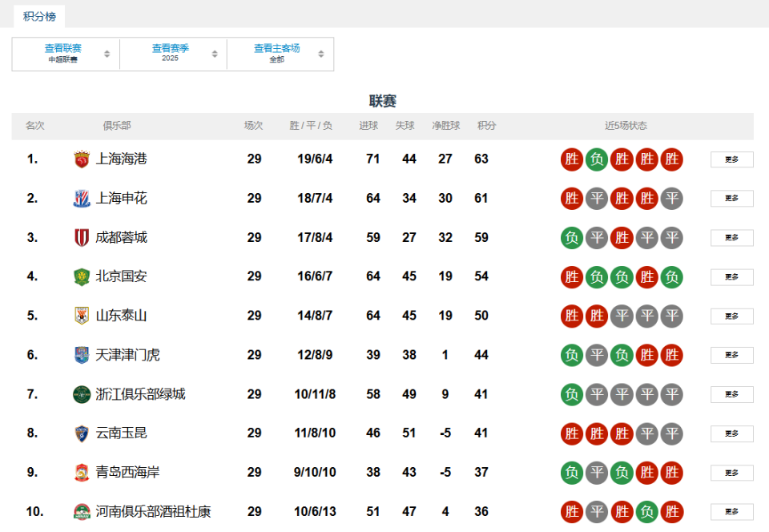The image size is (769, 532).
Task: Click the 积分 column header
Action: point(486,126)
